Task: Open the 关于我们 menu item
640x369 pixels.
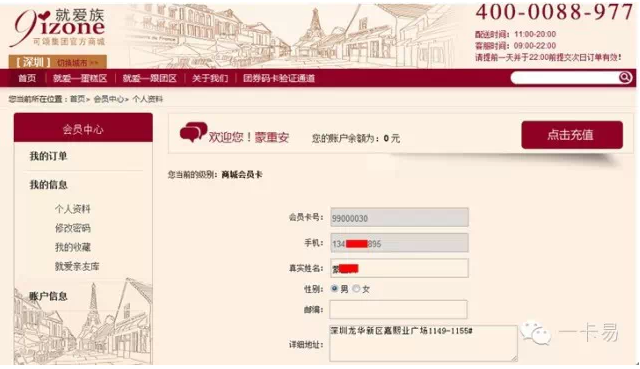Action: click(210, 78)
